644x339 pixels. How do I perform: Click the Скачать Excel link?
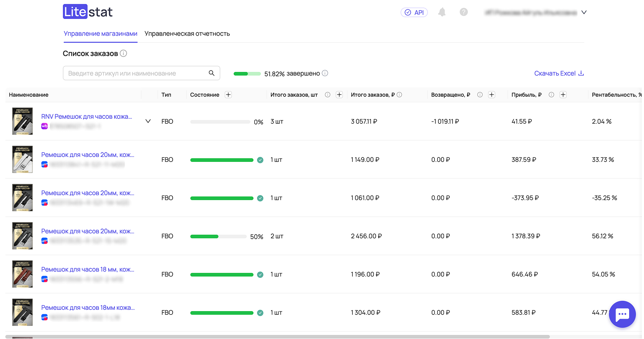(x=559, y=73)
